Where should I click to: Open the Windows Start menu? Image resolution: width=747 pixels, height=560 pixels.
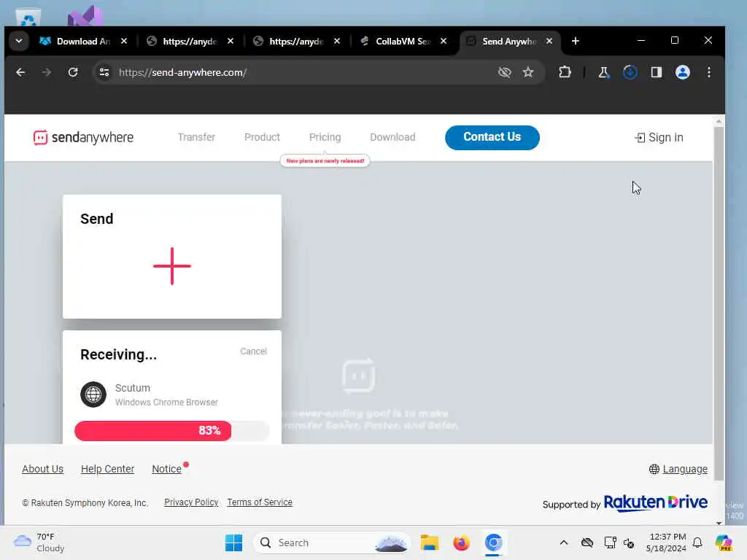tap(234, 542)
